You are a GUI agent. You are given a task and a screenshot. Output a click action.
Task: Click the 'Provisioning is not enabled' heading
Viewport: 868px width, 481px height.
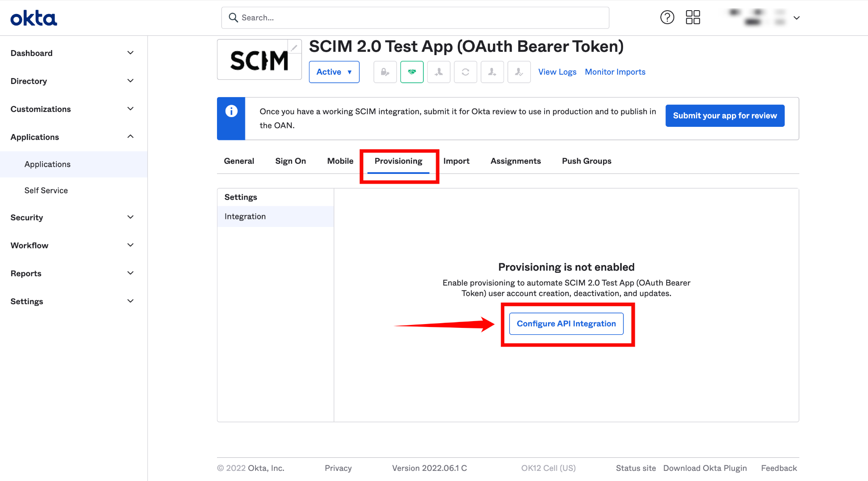pyautogui.click(x=566, y=267)
